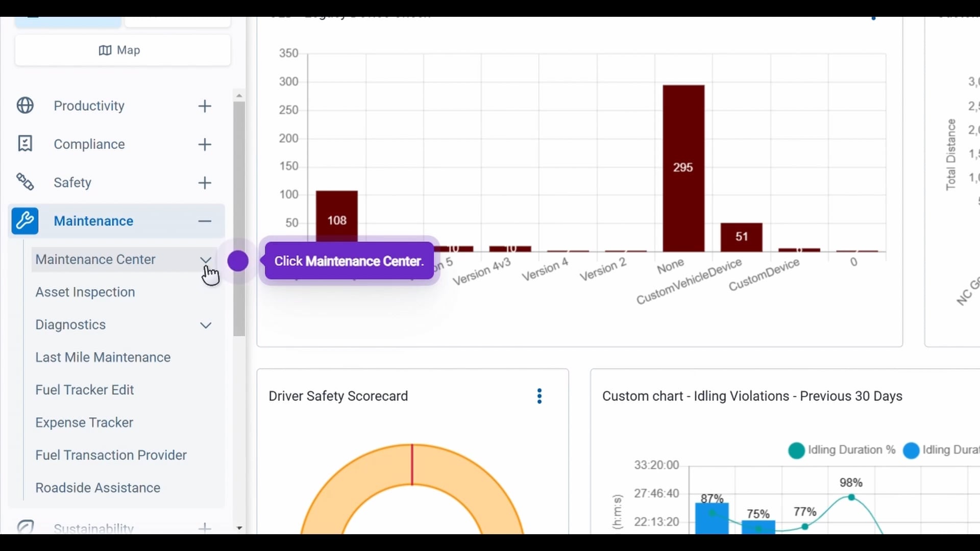Click sidebar scrollbar down arrow
Screen dimensions: 980x551
click(239, 528)
